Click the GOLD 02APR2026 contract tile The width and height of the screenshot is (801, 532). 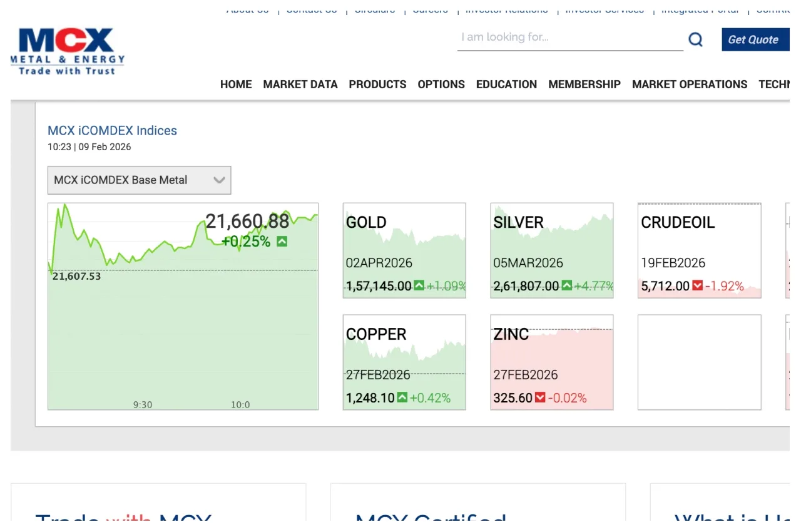404,250
